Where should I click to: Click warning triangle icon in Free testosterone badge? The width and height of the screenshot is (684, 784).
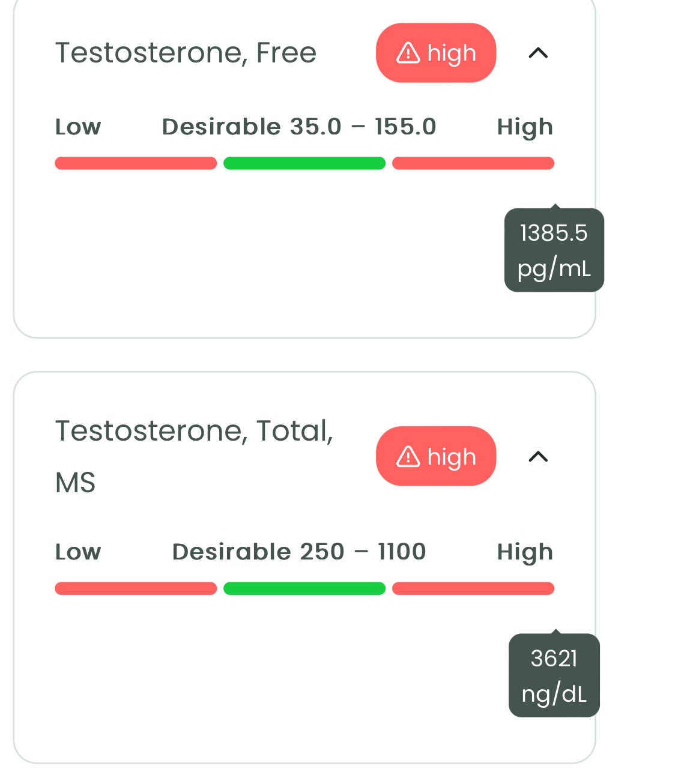[408, 53]
